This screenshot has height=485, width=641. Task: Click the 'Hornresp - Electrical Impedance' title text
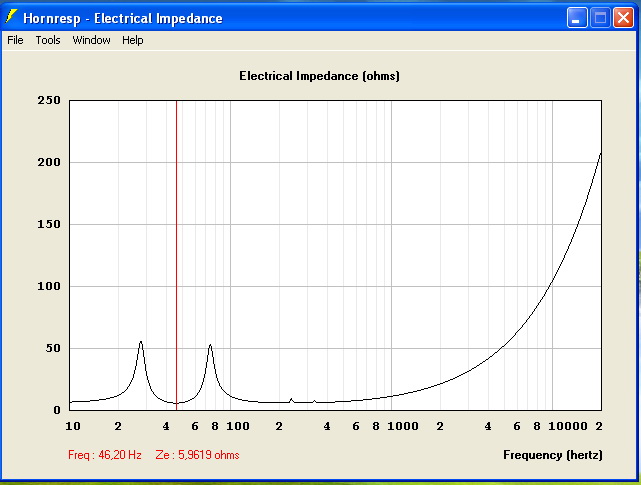point(123,18)
